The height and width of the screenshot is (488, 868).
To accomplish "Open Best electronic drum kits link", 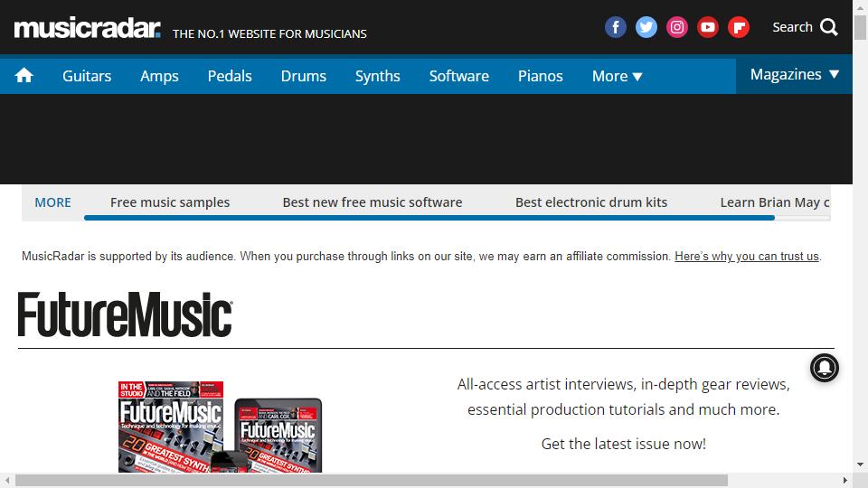I will tap(591, 202).
